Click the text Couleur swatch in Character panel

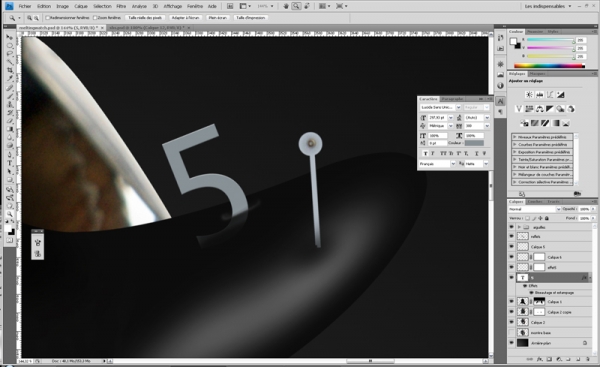(x=474, y=143)
